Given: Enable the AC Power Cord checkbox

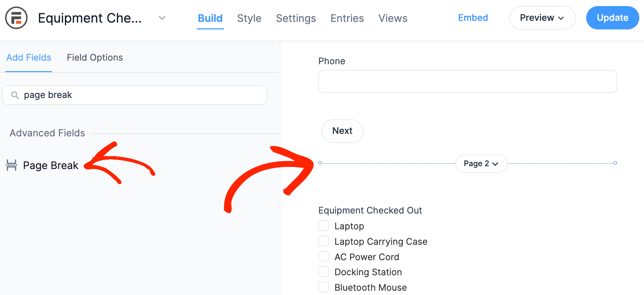Looking at the screenshot, I should [x=324, y=257].
